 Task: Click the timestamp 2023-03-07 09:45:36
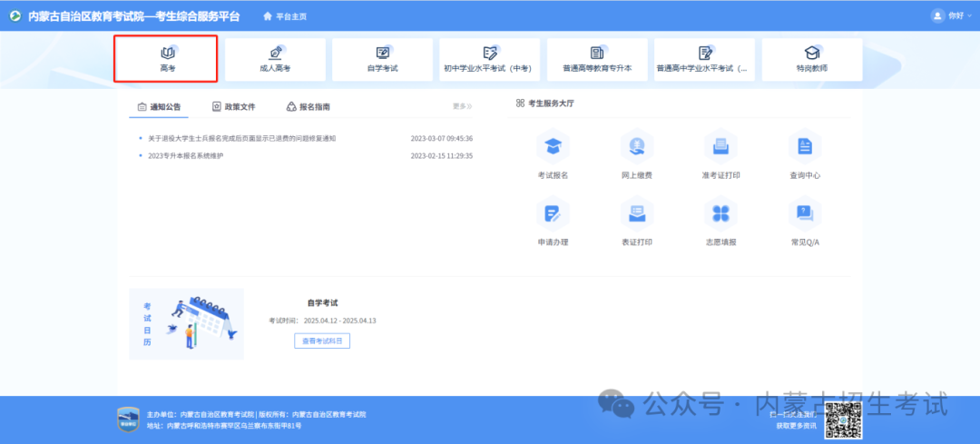441,138
